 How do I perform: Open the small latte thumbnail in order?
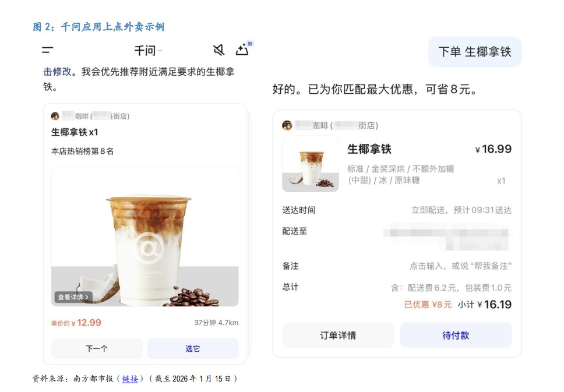[x=311, y=164]
